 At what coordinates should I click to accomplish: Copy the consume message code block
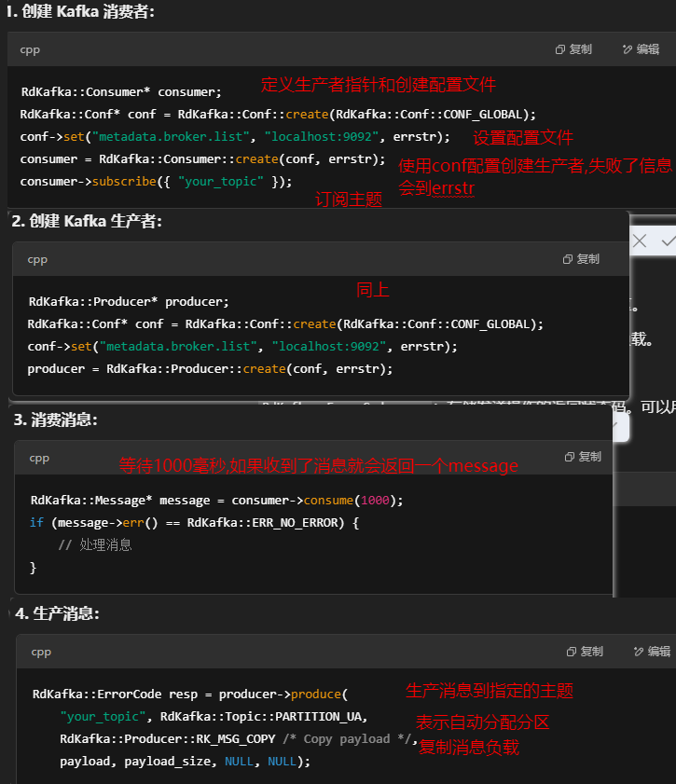click(583, 457)
